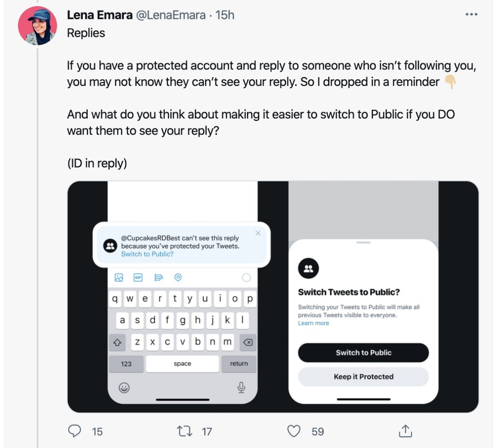The image size is (494, 448).
Task: Dismiss the protected reply reminder banner
Action: 258,233
